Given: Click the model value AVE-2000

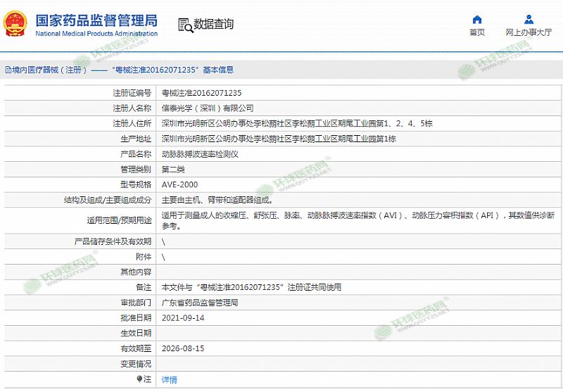Looking at the screenshot, I should [x=179, y=184].
